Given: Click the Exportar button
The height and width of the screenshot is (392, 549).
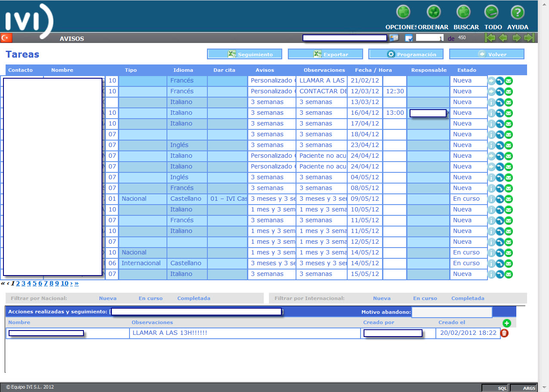Looking at the screenshot, I should tap(325, 54).
